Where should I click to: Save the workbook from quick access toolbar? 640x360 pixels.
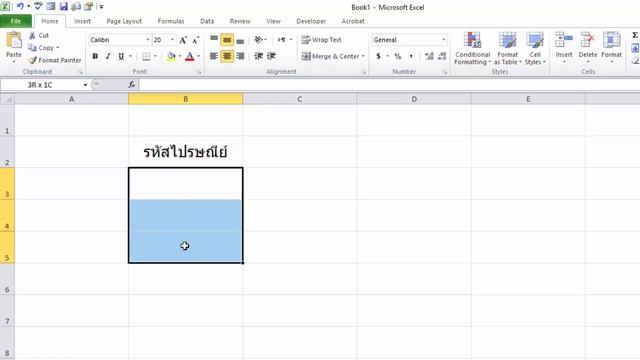coord(63,6)
